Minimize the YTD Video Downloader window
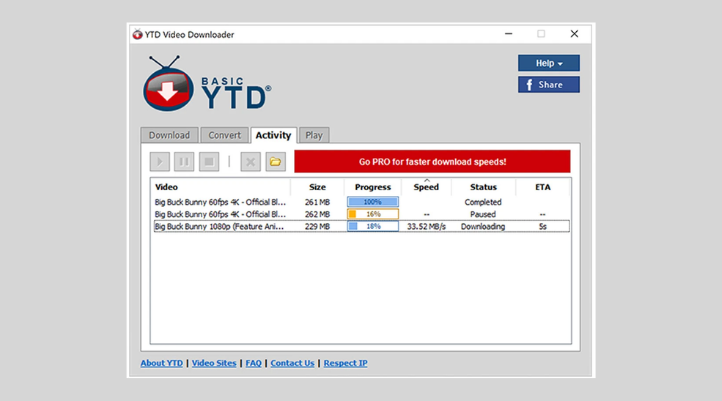The width and height of the screenshot is (722, 401). click(508, 34)
